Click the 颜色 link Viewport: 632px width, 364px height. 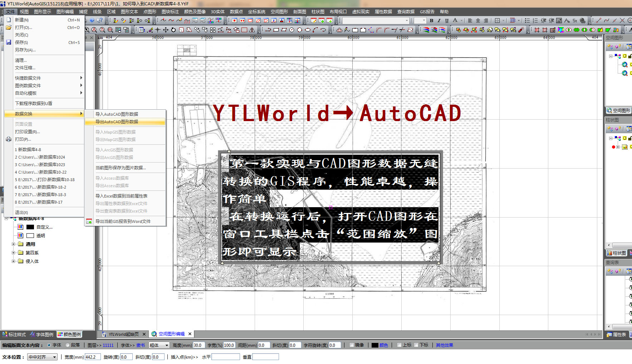[x=384, y=345]
